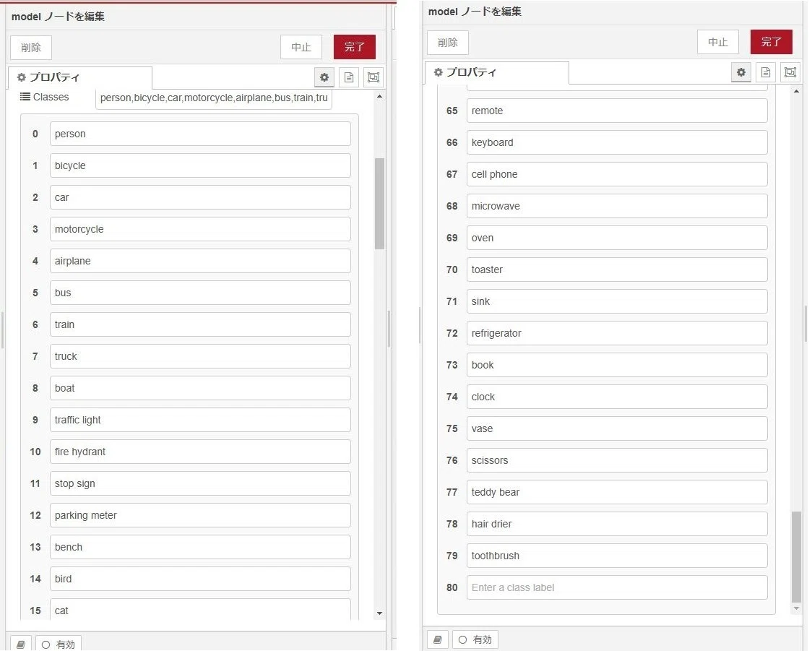The width and height of the screenshot is (812, 651).
Task: Click scroll down arrow in left class list
Action: [x=379, y=613]
